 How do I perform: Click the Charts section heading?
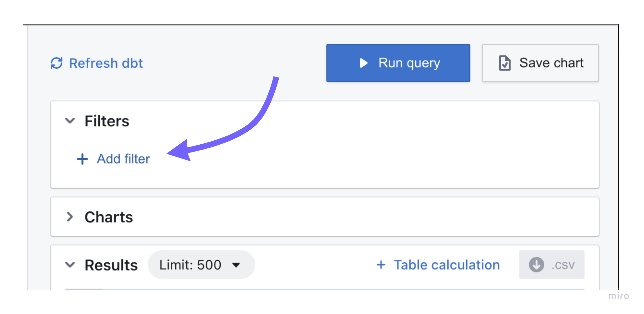[109, 217]
